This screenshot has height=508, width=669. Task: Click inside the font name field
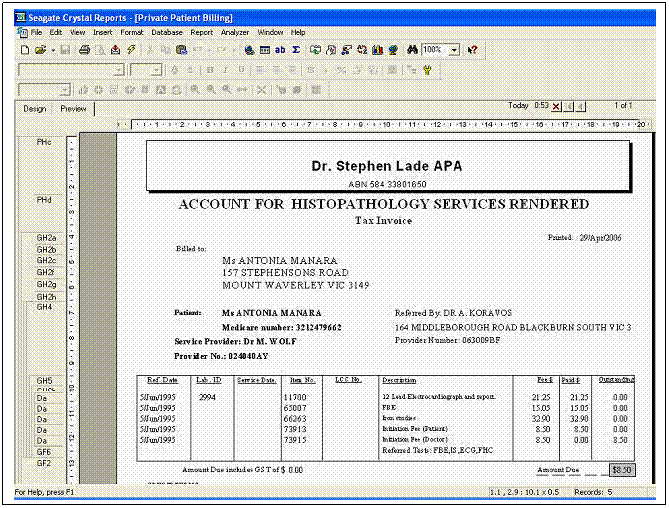pyautogui.click(x=67, y=70)
